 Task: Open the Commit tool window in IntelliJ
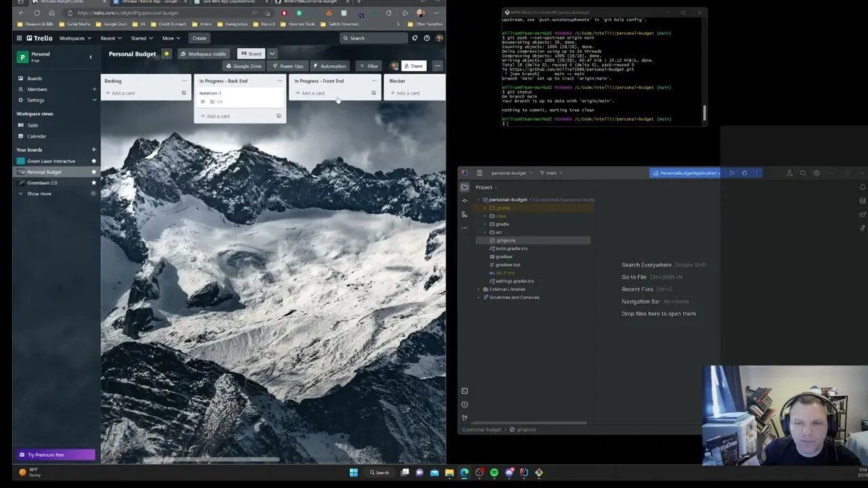465,201
